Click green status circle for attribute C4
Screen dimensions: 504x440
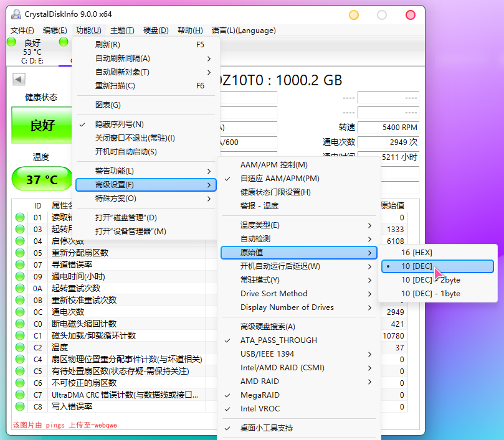[20, 359]
